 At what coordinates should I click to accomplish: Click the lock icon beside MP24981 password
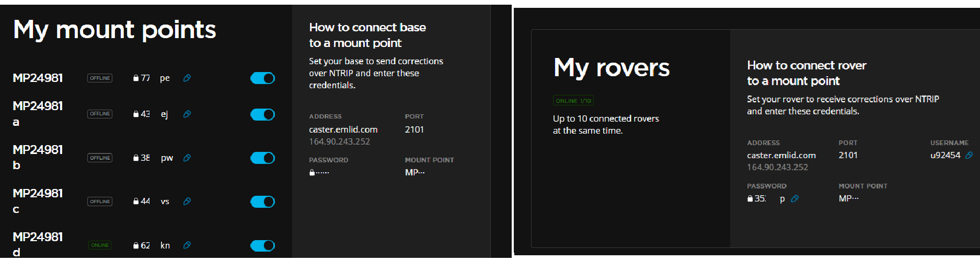coord(136,78)
